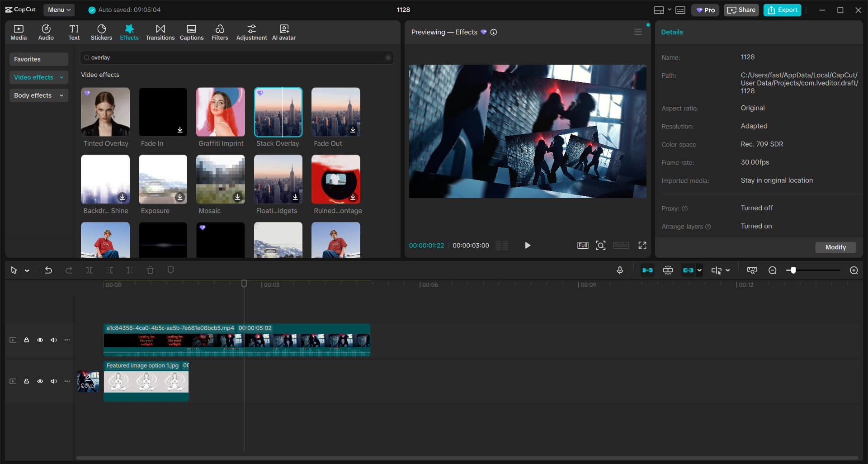Adjust the timeline zoom slider
This screenshot has height=464, width=868.
click(793, 270)
